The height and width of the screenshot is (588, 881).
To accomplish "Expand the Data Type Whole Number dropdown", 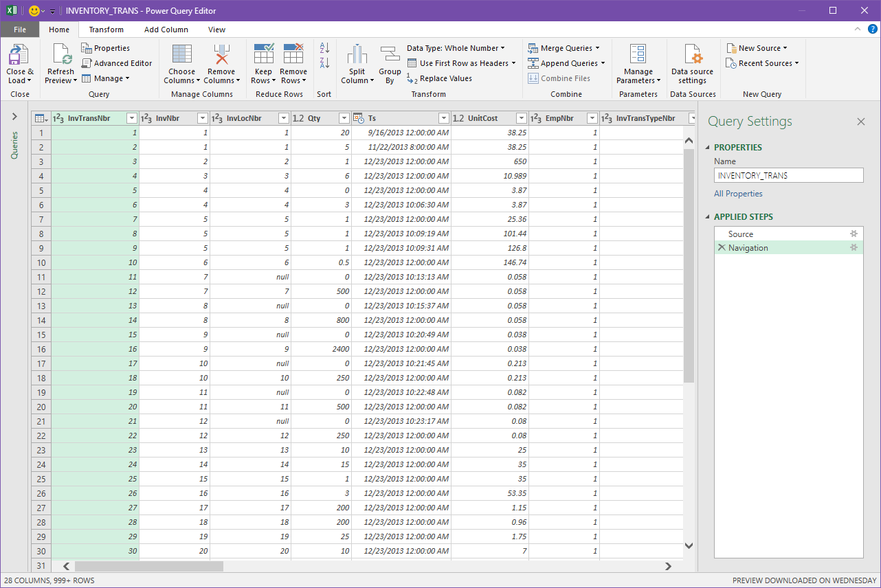I will 456,48.
